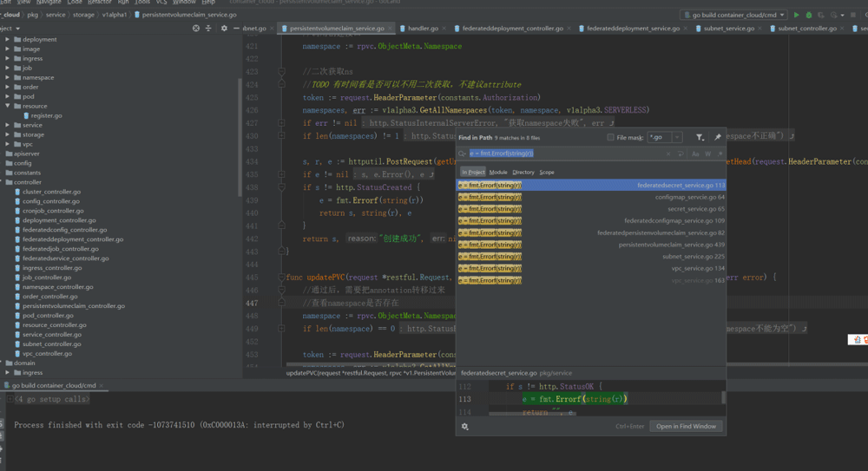Open project panel settings gear
The height and width of the screenshot is (471, 868).
224,28
